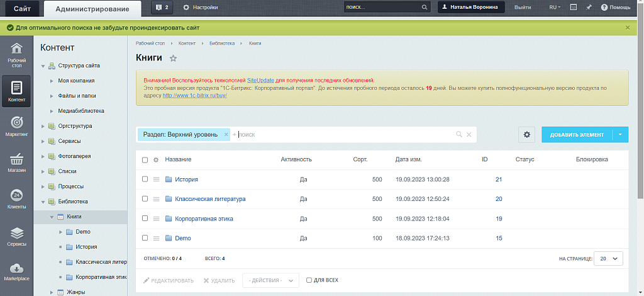Click the top search field

click(x=382, y=8)
